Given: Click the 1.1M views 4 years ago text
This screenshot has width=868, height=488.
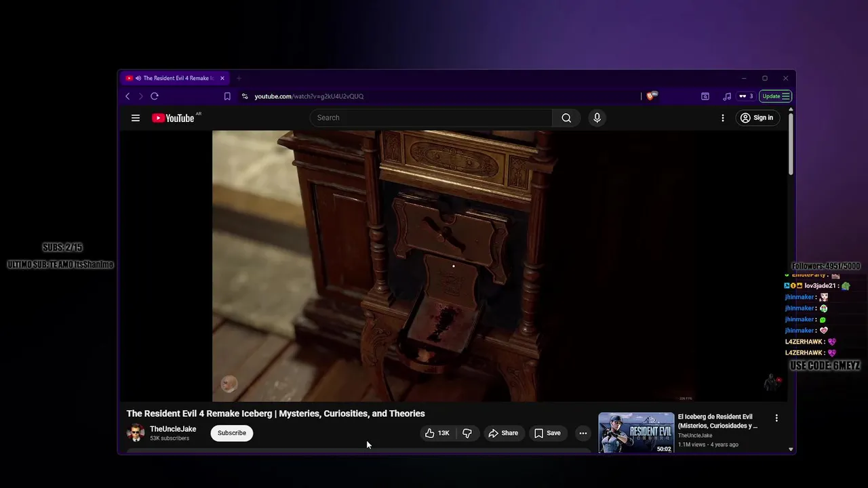Looking at the screenshot, I should click(x=708, y=445).
